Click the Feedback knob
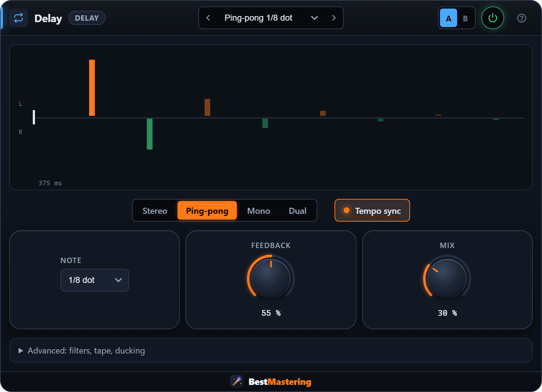542x392 pixels. pyautogui.click(x=271, y=278)
